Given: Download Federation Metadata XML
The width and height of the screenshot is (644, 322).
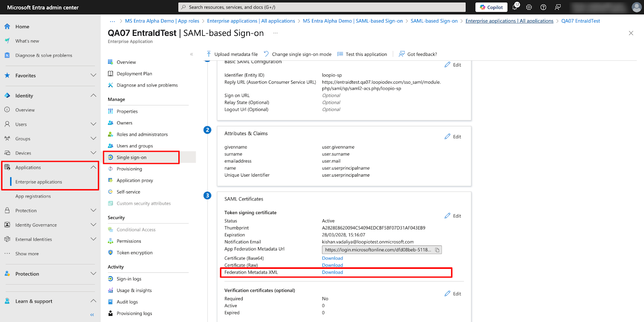Looking at the screenshot, I should tap(332, 272).
